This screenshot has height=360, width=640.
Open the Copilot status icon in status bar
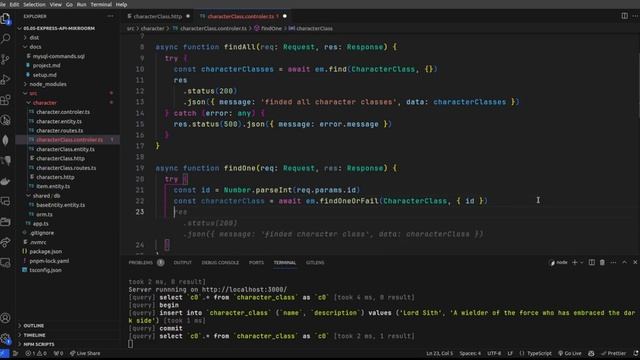(x=591, y=353)
